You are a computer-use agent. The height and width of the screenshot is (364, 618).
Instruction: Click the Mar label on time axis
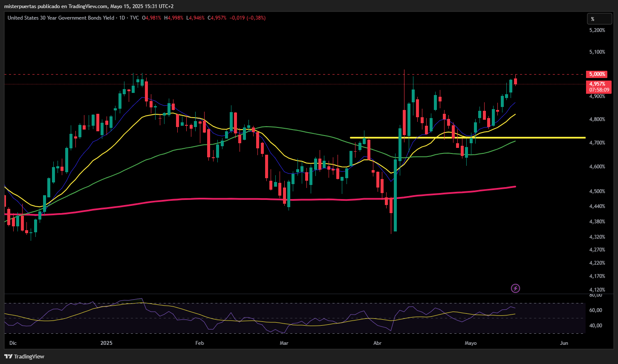click(284, 343)
